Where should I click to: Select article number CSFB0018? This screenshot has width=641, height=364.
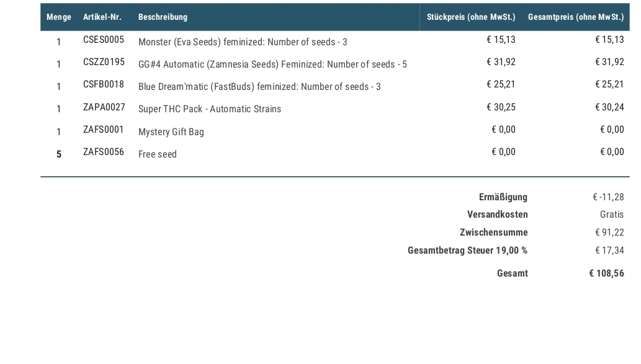tap(104, 84)
